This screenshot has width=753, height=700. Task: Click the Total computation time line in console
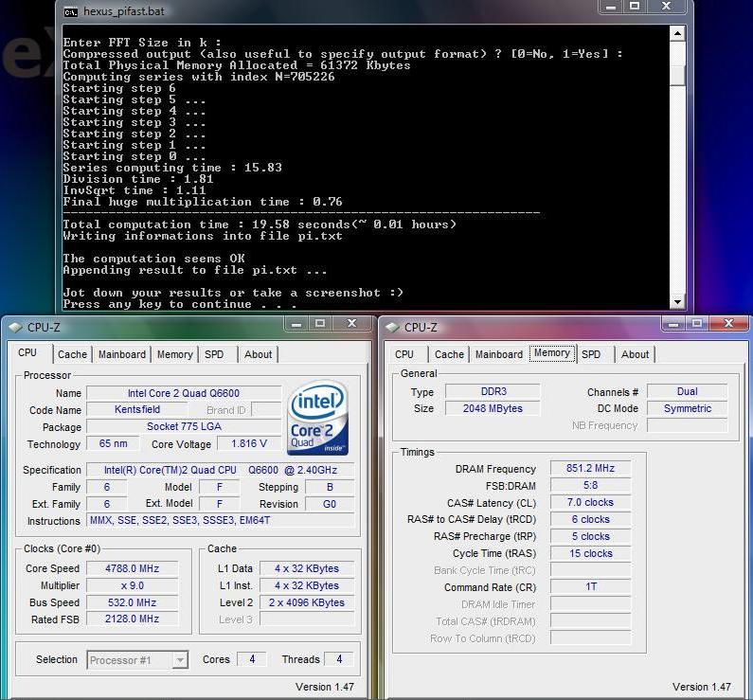[x=260, y=224]
